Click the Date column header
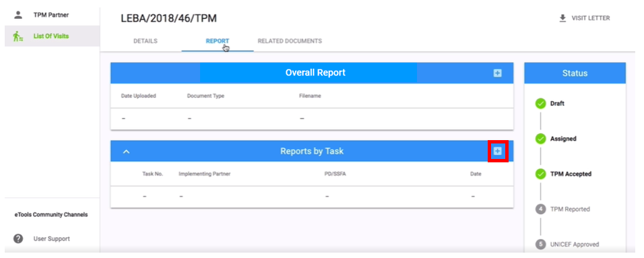Screen dimensions: 644x258 [x=476, y=174]
